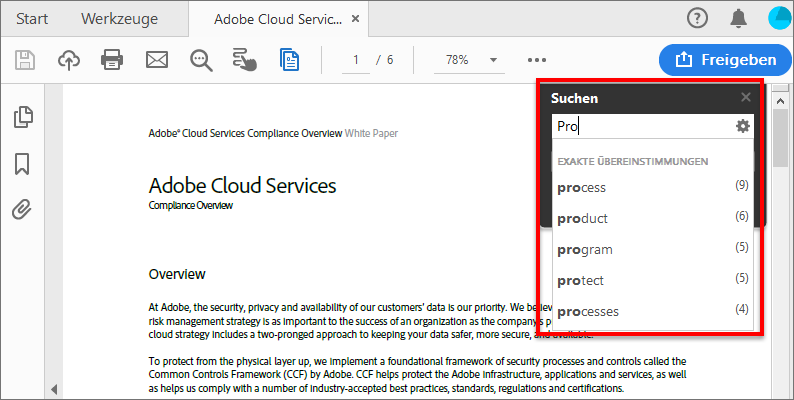Open the attachments paperclip panel
Viewport: 794px width, 400px height.
[22, 209]
